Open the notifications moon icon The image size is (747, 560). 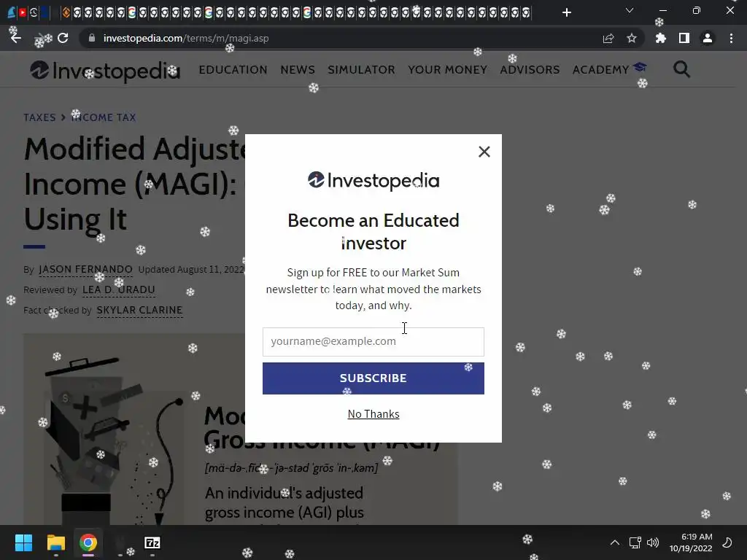pyautogui.click(x=727, y=542)
